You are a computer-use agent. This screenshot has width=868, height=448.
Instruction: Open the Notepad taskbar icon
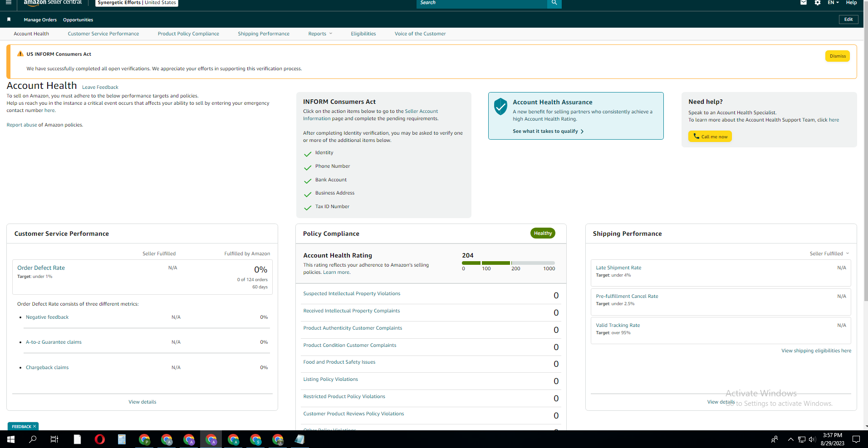[300, 439]
